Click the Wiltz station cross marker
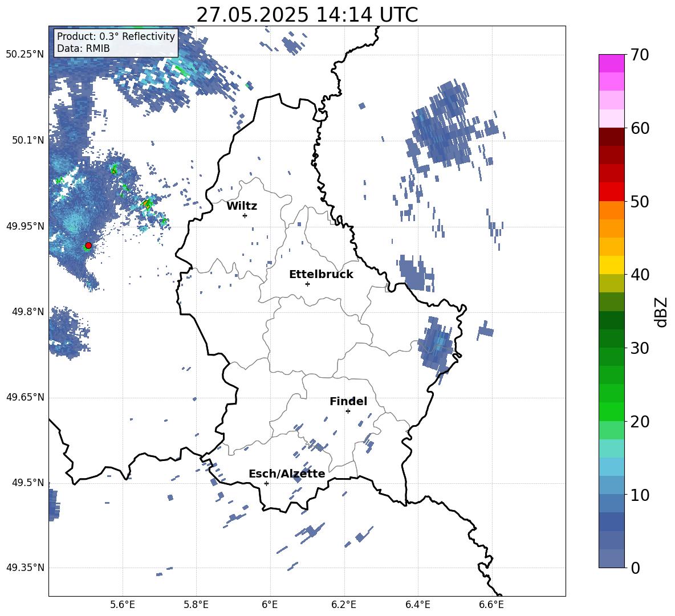The width and height of the screenshot is (675, 616). [245, 215]
